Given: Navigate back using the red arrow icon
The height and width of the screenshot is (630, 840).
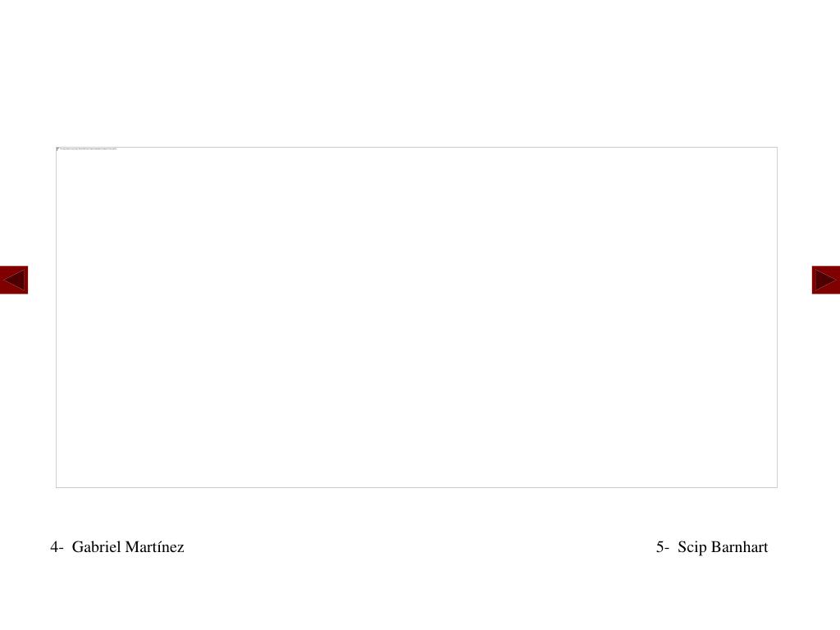Looking at the screenshot, I should coord(14,280).
